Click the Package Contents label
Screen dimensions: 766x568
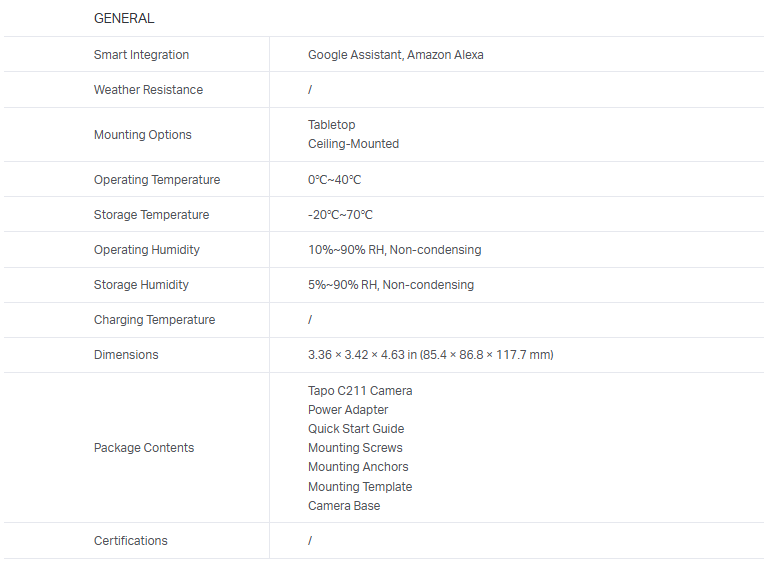pos(144,448)
